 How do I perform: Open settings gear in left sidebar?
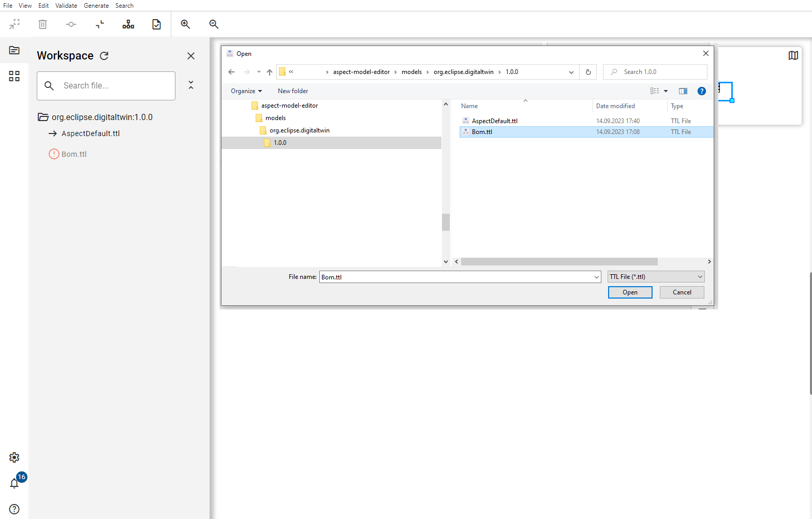click(x=14, y=457)
